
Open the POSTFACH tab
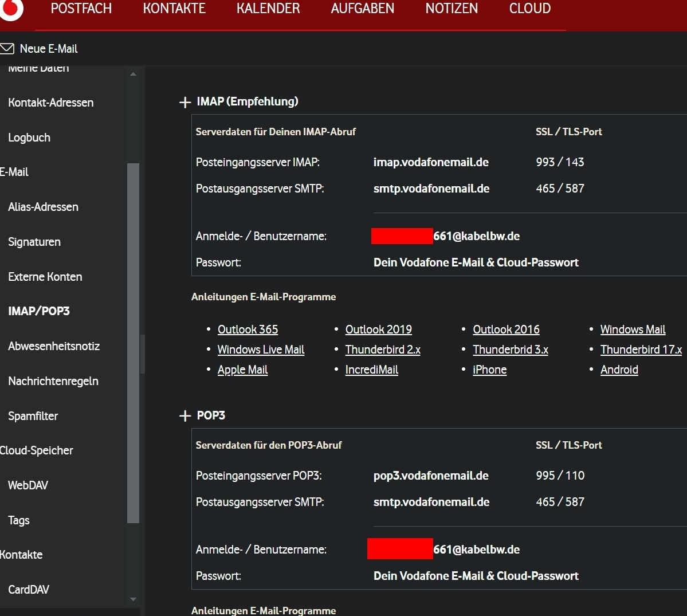[81, 9]
